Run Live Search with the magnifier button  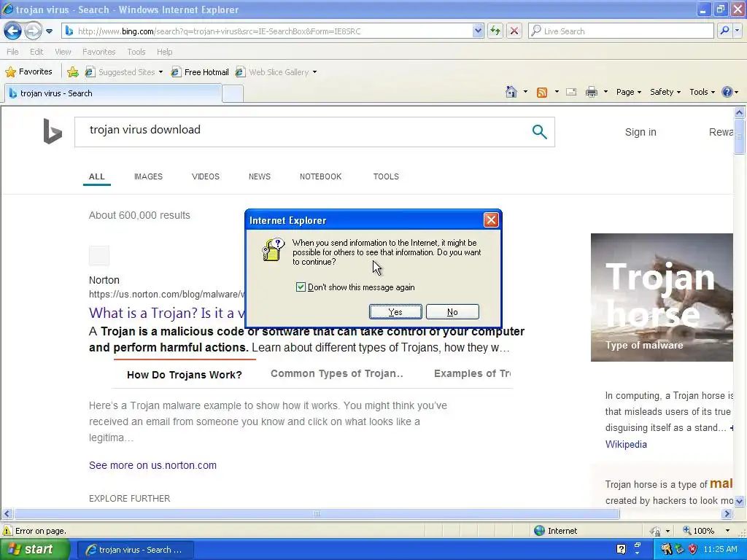(724, 31)
